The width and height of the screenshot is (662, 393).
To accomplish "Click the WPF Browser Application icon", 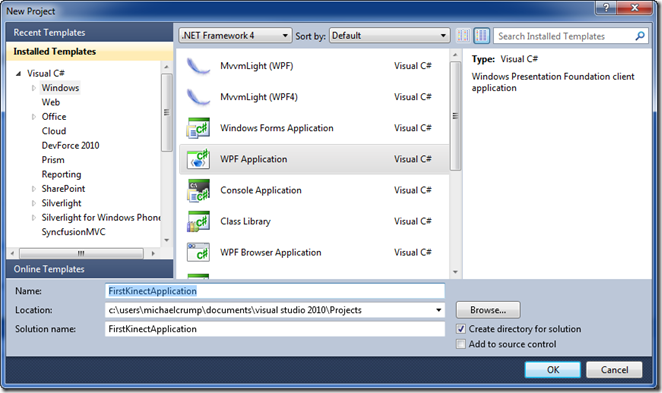I will (198, 252).
